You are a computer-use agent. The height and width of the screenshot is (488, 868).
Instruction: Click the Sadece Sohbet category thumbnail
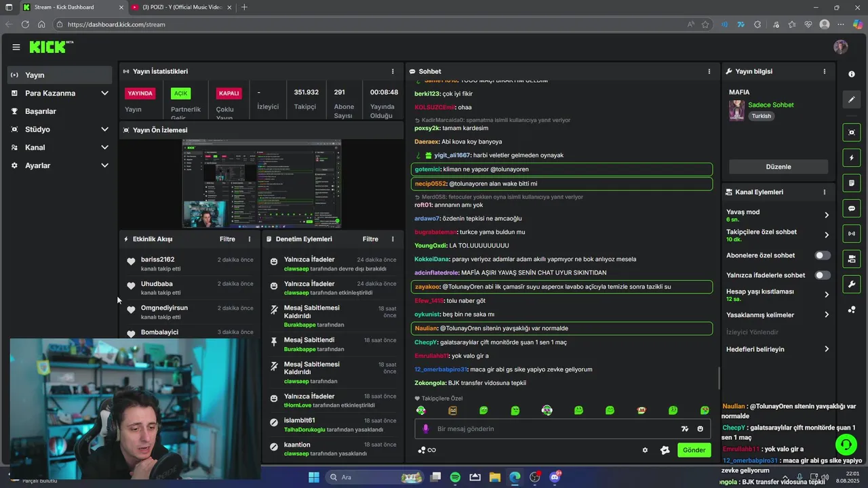(x=736, y=110)
